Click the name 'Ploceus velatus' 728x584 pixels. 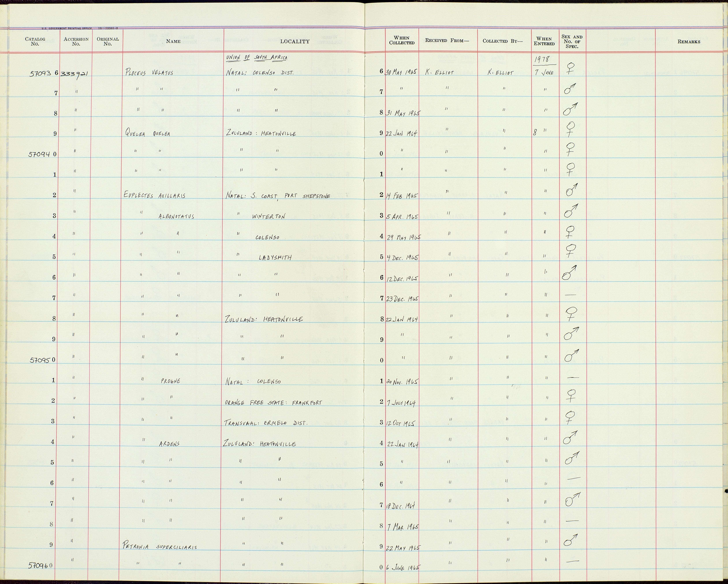[x=149, y=73]
